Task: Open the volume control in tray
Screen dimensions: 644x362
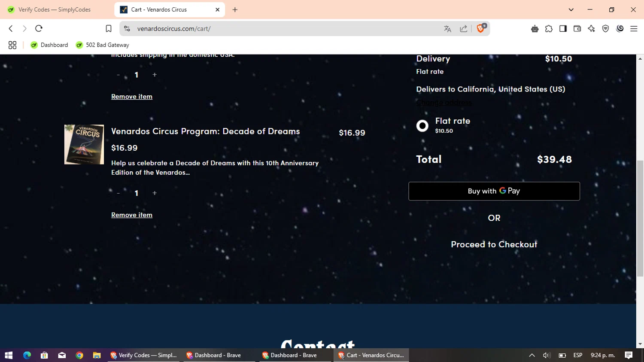Action: point(547,355)
